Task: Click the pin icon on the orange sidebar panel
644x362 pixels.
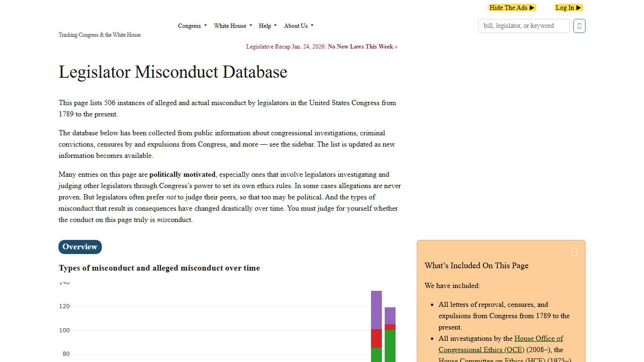Action: coord(574,252)
